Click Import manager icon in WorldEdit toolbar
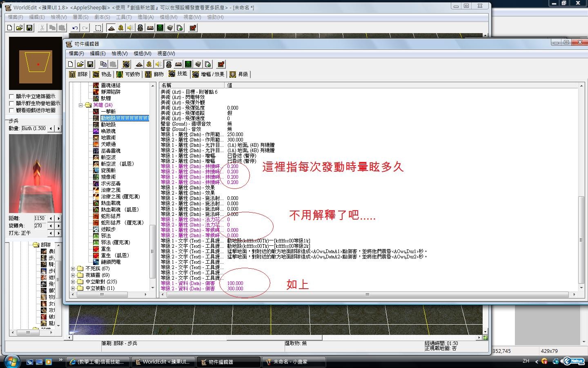588x368 pixels. (x=180, y=28)
